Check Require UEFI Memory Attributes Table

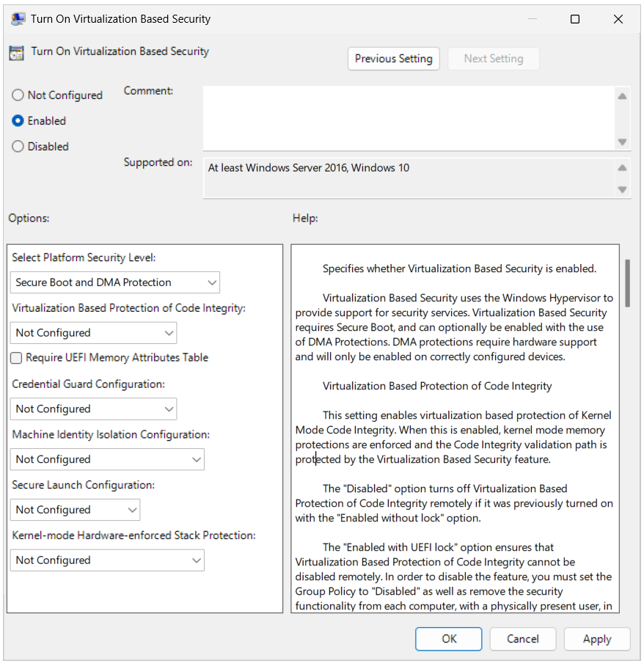(x=15, y=358)
